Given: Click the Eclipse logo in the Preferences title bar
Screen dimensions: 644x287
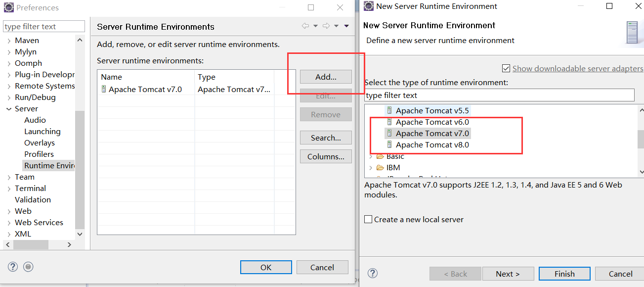Looking at the screenshot, I should 8,7.
